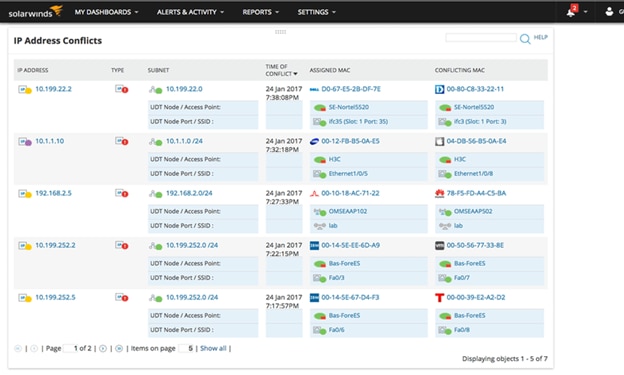Click the SolarWinds logo
The image size is (624, 375).
tap(35, 12)
